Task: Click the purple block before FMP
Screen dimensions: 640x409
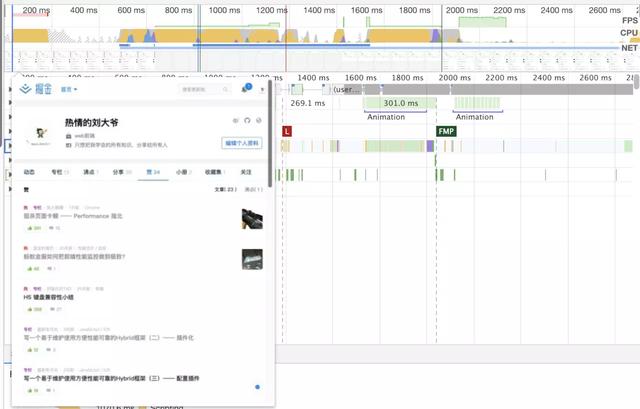Action: [x=430, y=146]
